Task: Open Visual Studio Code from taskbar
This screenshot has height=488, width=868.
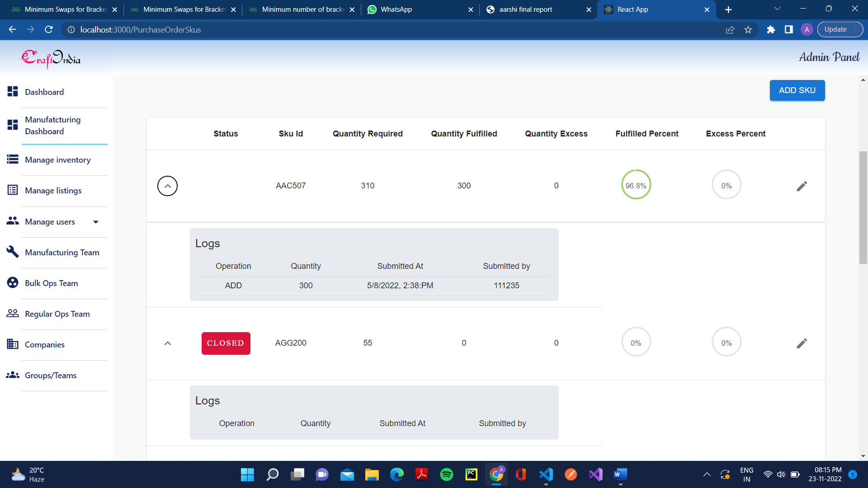Action: [546, 474]
